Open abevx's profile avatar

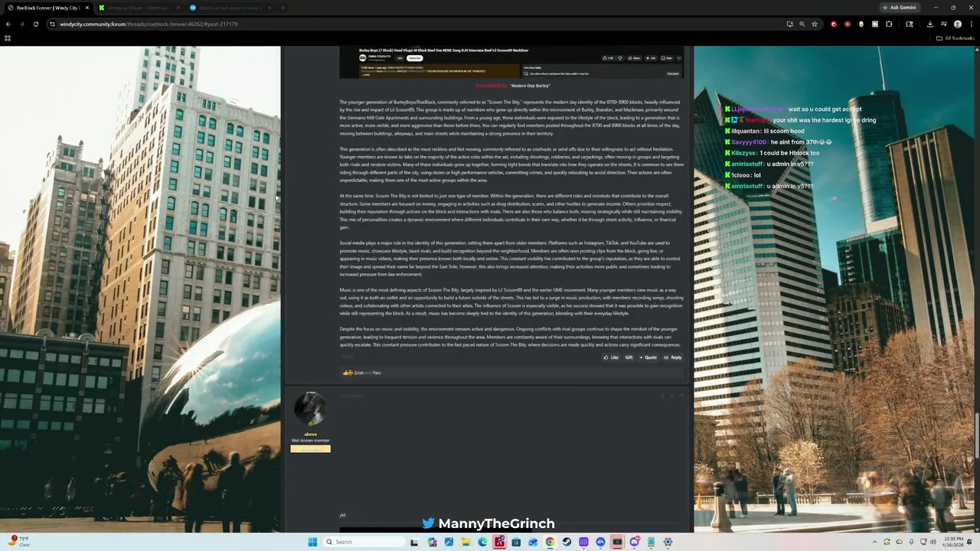pos(310,409)
